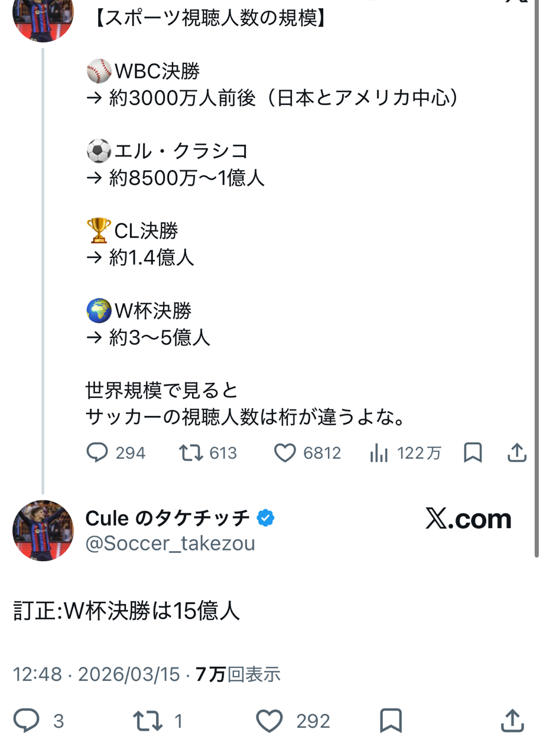This screenshot has height=756, width=543.
Task: Repost the tweet with 613 reposts
Action: pos(191,453)
